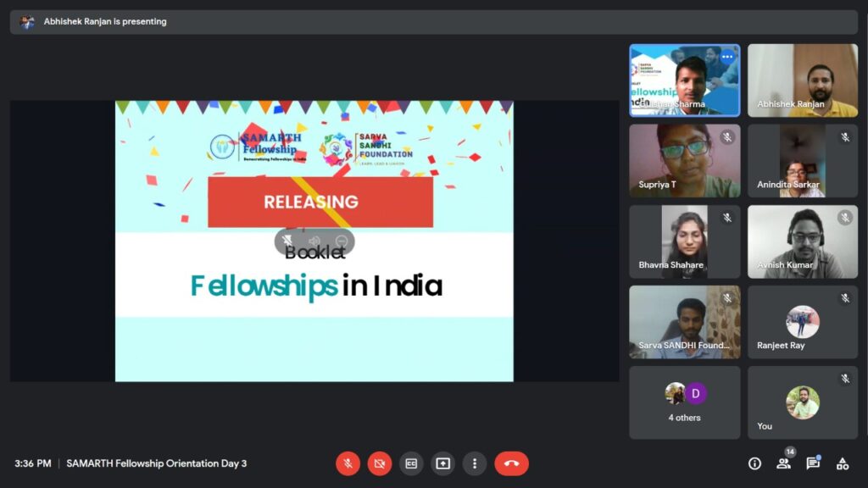Select Bhavna Shahare's video tile
The height and width of the screenshot is (488, 868).
tap(685, 241)
